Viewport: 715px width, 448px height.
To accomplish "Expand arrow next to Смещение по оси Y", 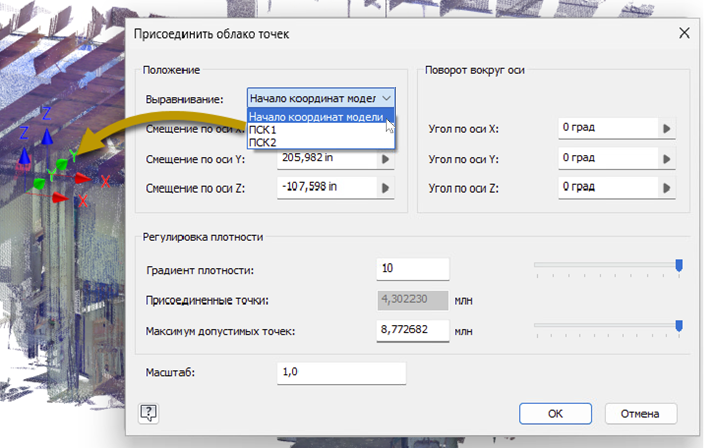I will pyautogui.click(x=386, y=159).
